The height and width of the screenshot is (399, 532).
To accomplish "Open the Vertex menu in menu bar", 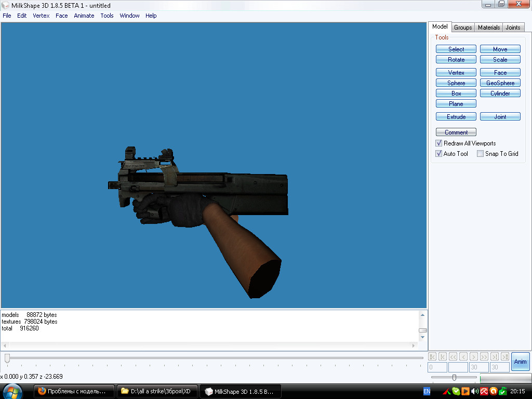I will pos(41,16).
